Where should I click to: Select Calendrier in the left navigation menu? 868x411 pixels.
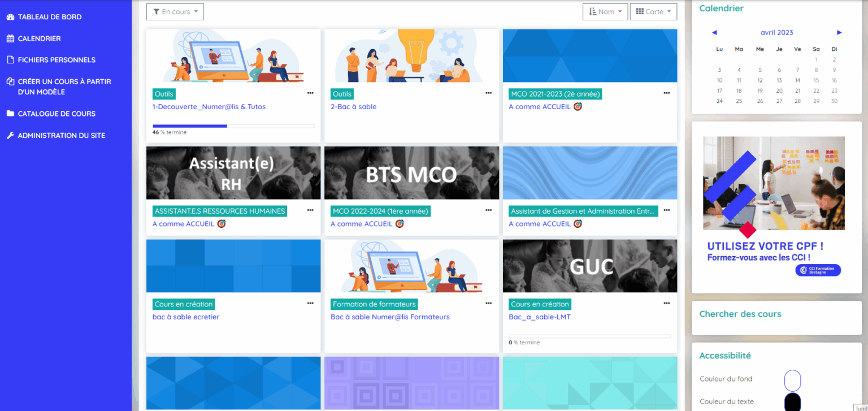(x=40, y=38)
